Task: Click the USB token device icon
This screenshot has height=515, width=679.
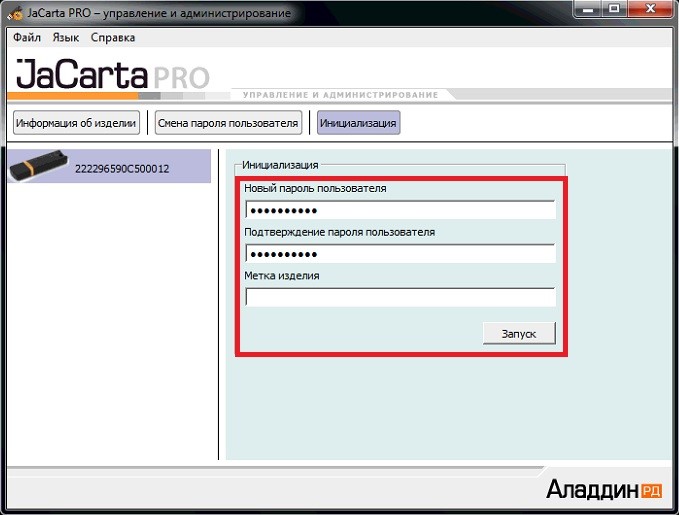Action: pos(39,165)
